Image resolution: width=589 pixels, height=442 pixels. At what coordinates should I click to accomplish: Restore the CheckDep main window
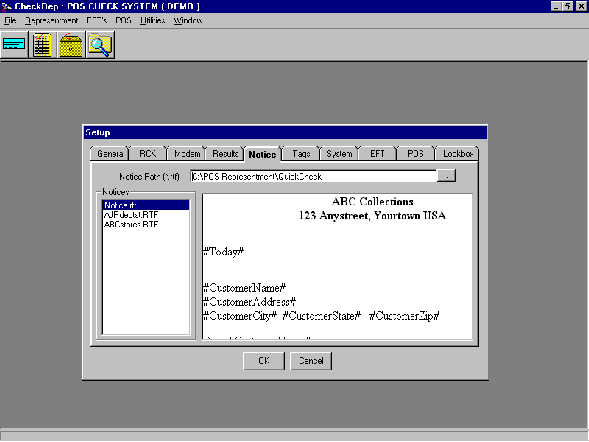coord(568,6)
